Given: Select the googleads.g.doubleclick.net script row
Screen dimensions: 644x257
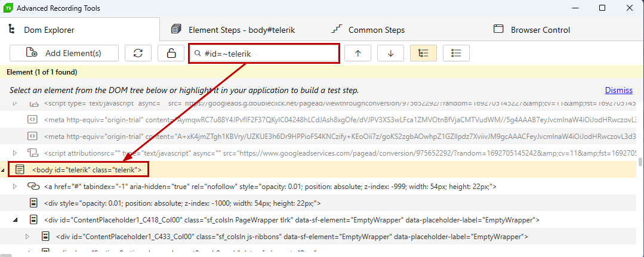Looking at the screenshot, I should pyautogui.click(x=319, y=105).
